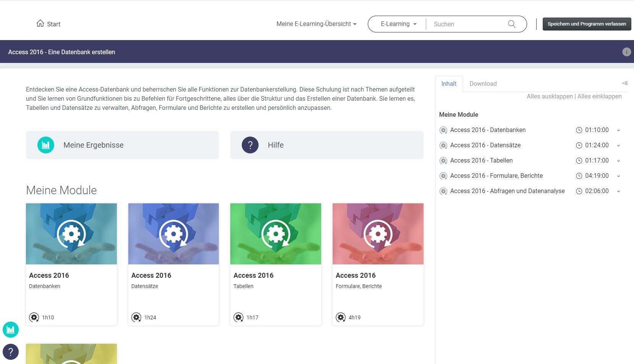Click the gear icon beside Access 2016 - Formulare, Berichte
Viewport: 634px width, 364px height.
pyautogui.click(x=443, y=176)
